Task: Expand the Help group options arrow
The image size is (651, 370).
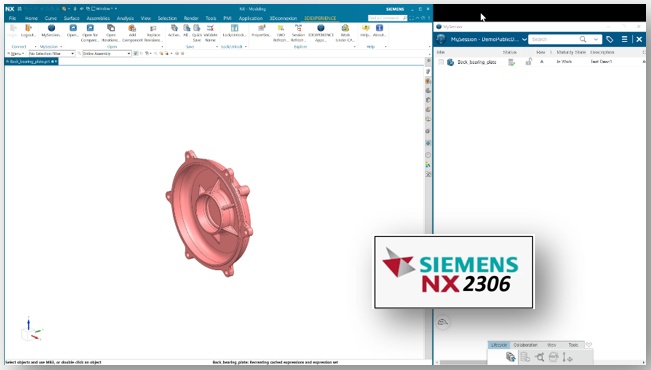Action: pyautogui.click(x=385, y=47)
